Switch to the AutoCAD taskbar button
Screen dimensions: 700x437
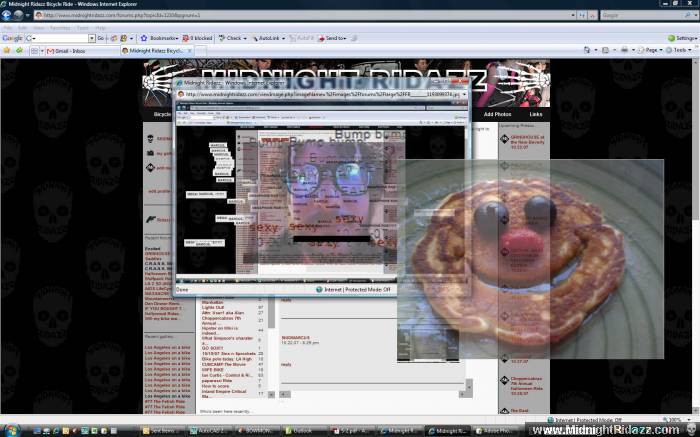point(209,431)
